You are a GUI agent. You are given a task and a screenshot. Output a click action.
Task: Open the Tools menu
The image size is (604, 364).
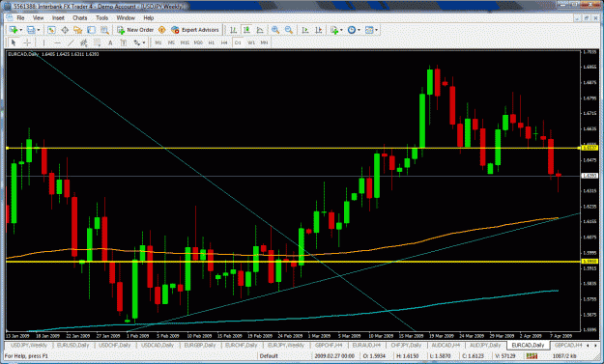(101, 17)
